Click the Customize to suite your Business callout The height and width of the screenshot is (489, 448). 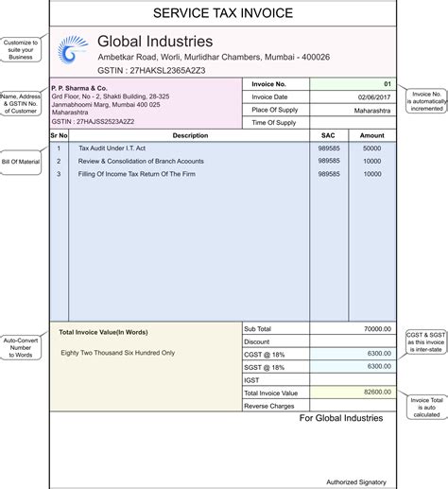click(21, 50)
